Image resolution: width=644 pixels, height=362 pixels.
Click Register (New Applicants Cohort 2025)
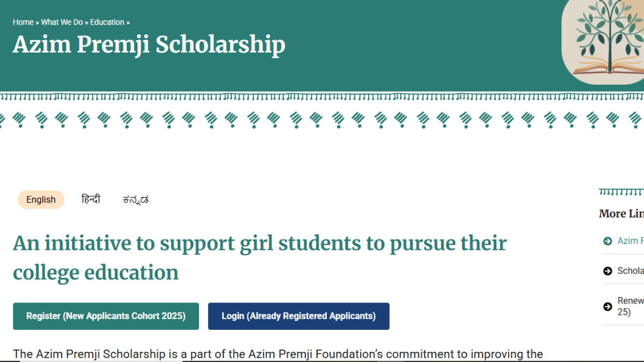pos(106,316)
